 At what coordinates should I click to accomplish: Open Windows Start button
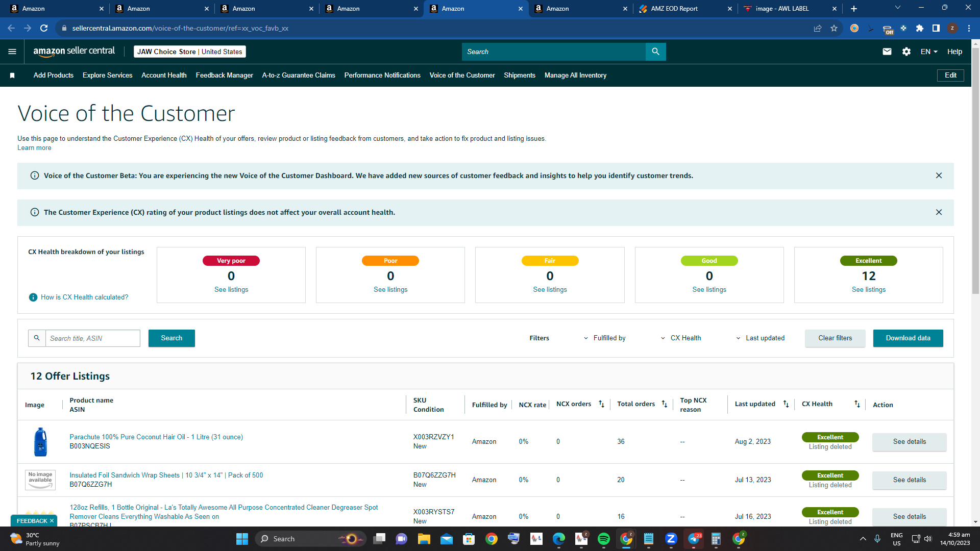point(242,539)
